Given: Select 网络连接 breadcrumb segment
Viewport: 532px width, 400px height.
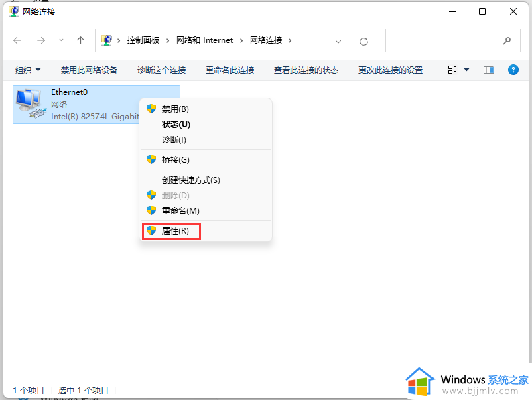Looking at the screenshot, I should (x=266, y=40).
